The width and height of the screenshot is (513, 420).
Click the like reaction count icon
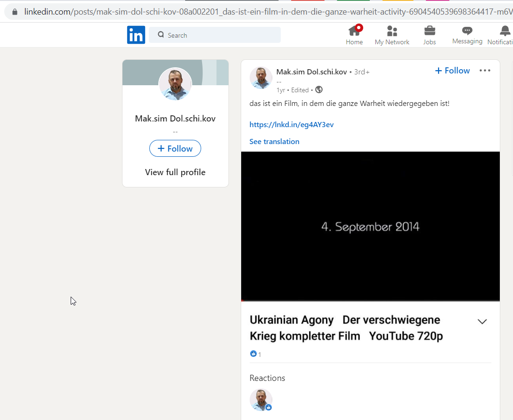pyautogui.click(x=253, y=354)
